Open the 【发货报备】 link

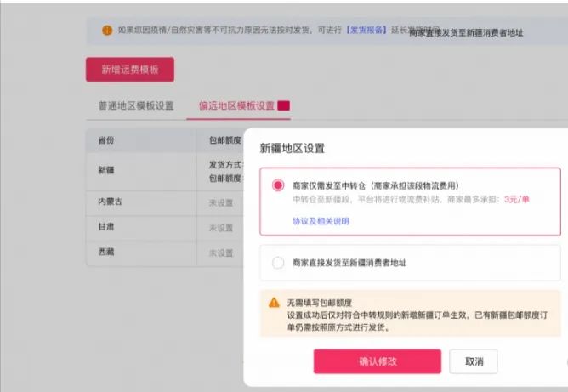pyautogui.click(x=366, y=31)
